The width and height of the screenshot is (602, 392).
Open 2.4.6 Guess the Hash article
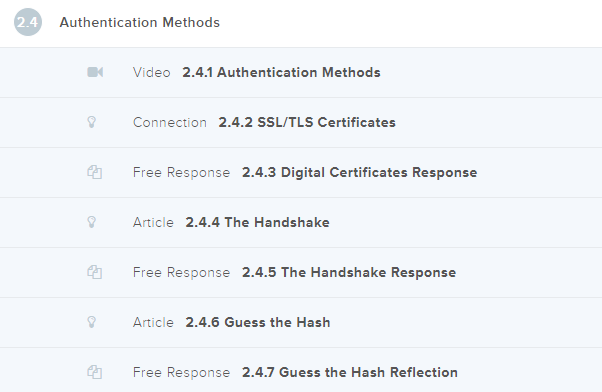pos(258,322)
